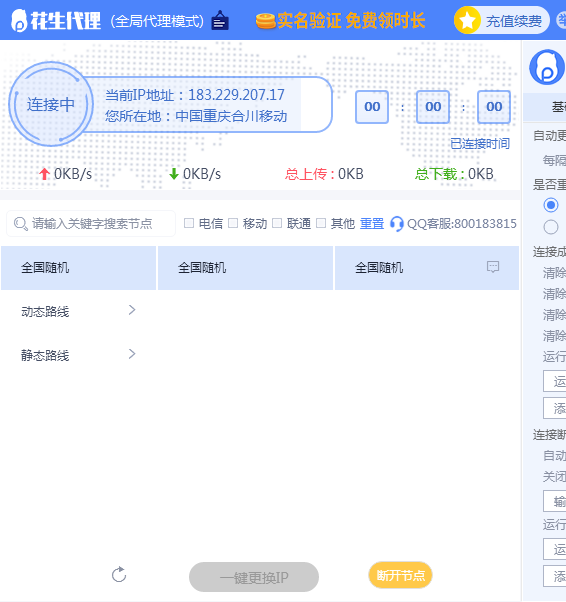Click the star recharge icon
Image resolution: width=566 pixels, height=602 pixels.
pos(467,20)
